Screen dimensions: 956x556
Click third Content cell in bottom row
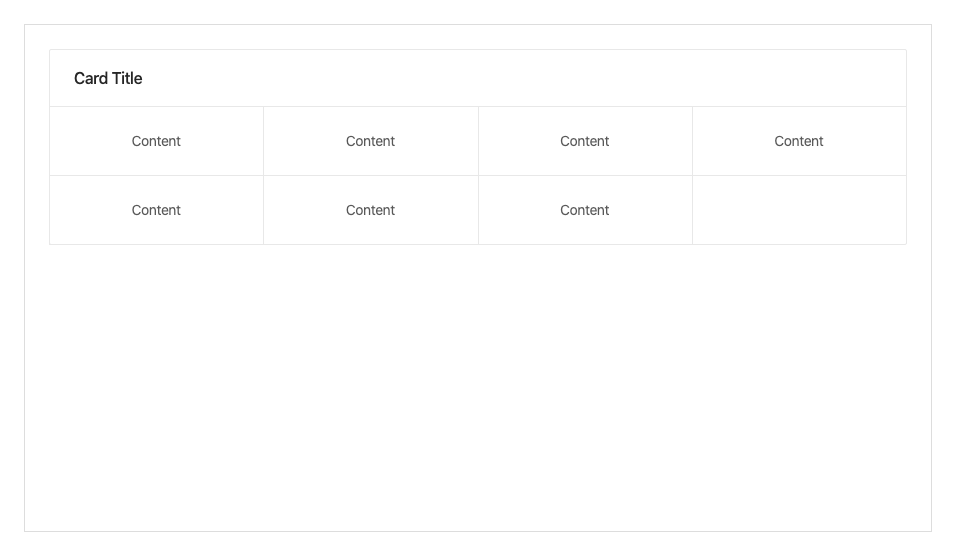pos(584,210)
